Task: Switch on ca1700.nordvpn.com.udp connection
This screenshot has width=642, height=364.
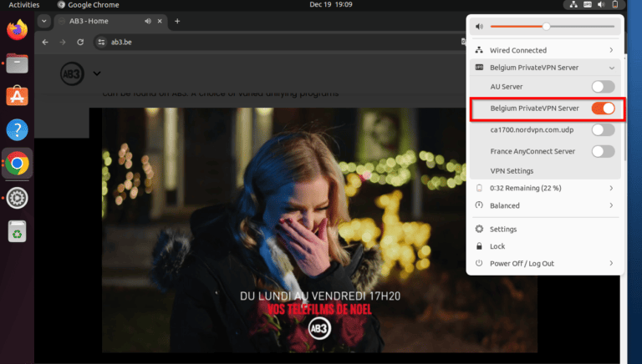Action: tap(602, 129)
